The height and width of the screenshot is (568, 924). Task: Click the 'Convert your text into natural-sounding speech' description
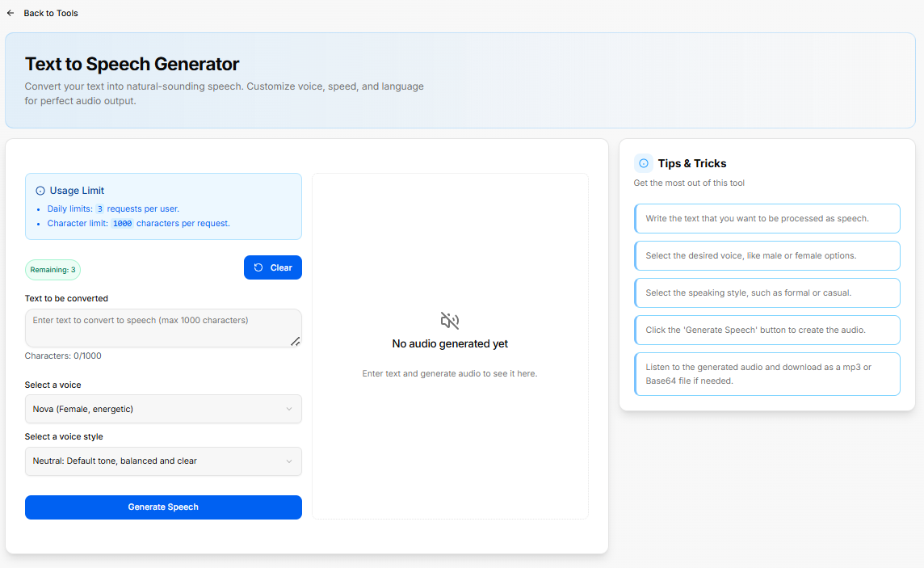[x=224, y=94]
